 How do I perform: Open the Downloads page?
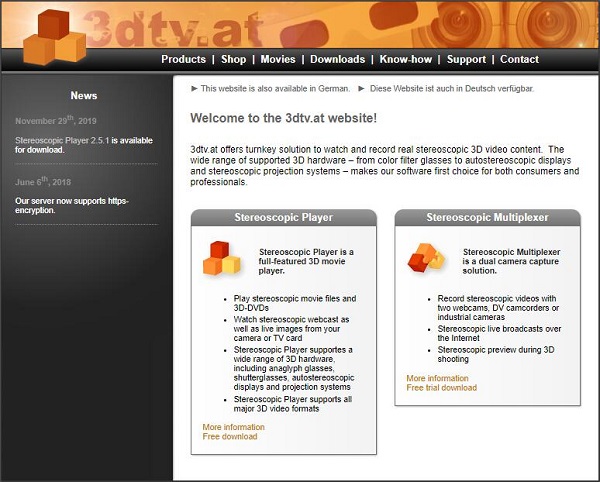point(338,59)
